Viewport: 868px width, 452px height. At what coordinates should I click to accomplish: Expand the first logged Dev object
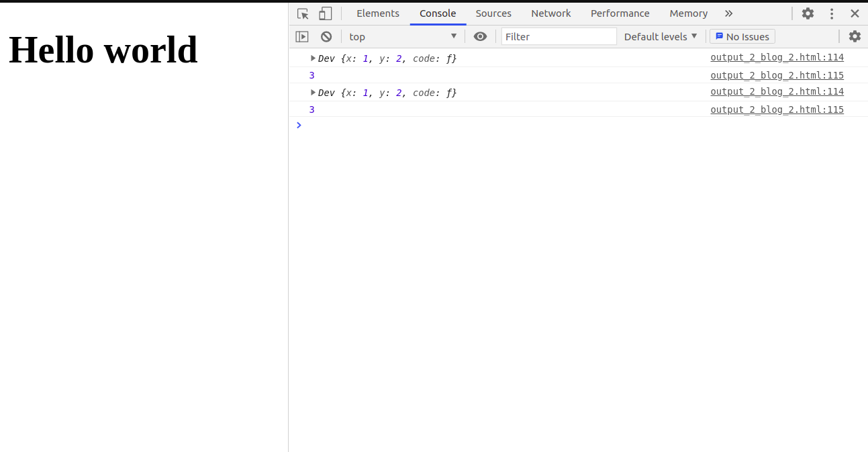coord(312,58)
